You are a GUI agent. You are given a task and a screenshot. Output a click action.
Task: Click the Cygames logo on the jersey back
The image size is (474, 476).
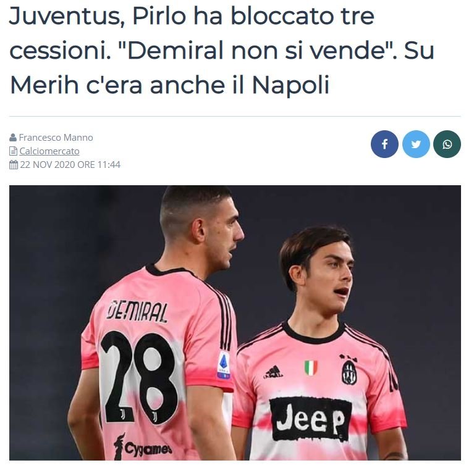pyautogui.click(x=143, y=447)
